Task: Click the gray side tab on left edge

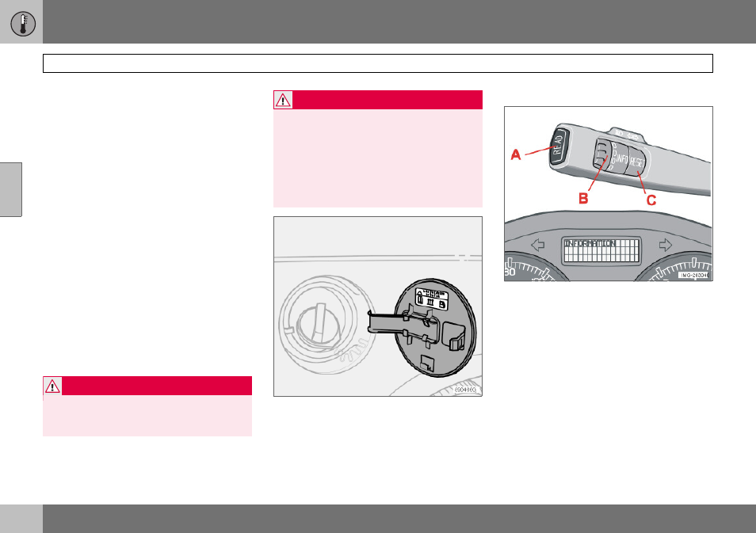Action: pos(10,189)
